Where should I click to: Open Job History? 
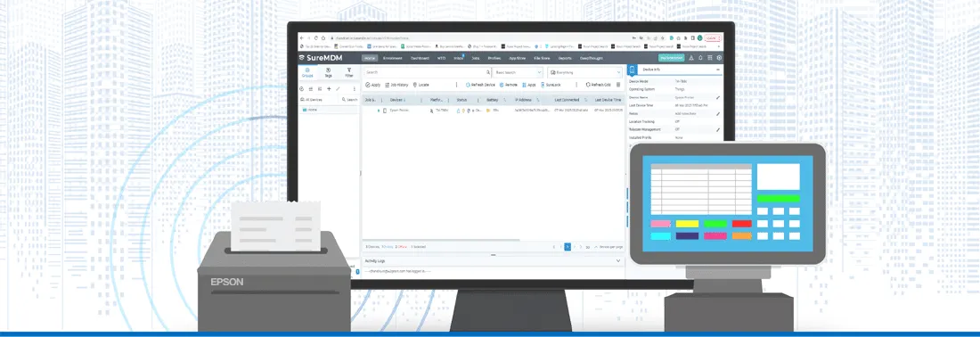396,85
